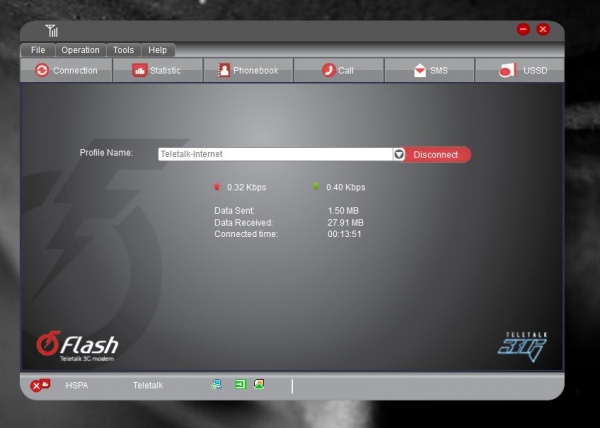This screenshot has width=600, height=428.
Task: Click the picture status bar icon
Action: 259,384
